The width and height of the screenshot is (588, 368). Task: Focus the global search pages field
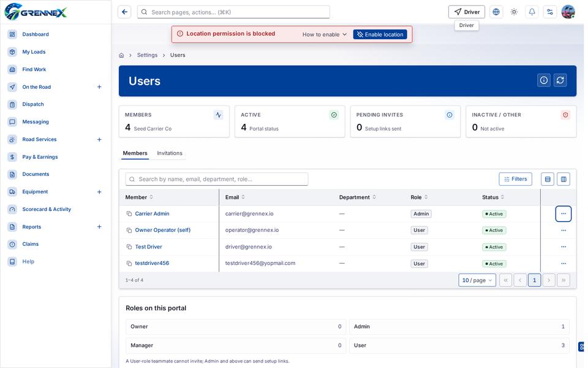click(233, 12)
